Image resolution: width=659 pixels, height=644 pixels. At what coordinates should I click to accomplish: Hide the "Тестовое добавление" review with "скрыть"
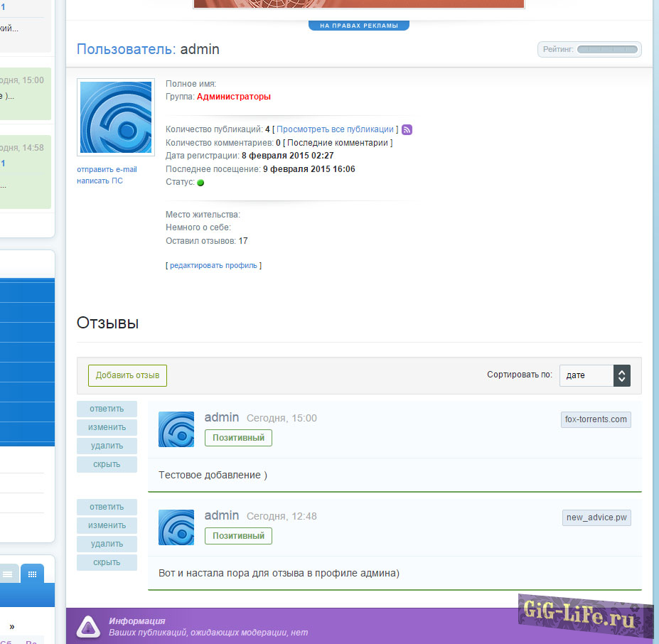(107, 464)
